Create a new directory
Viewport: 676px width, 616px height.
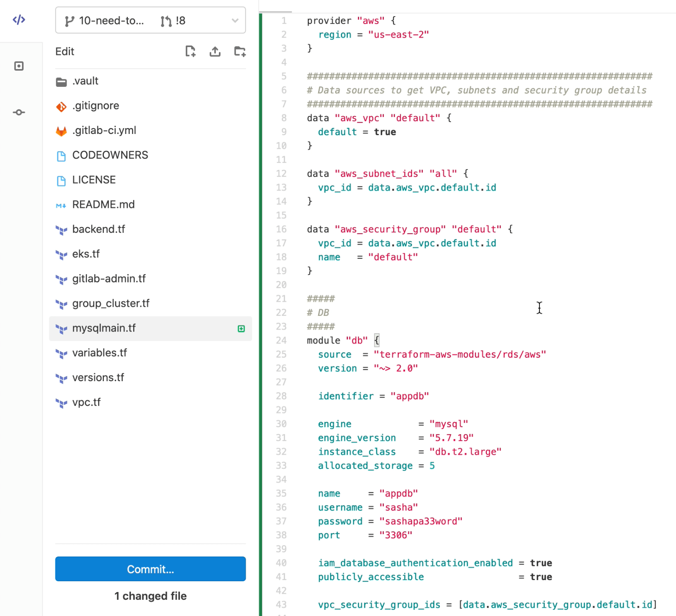[x=239, y=51]
